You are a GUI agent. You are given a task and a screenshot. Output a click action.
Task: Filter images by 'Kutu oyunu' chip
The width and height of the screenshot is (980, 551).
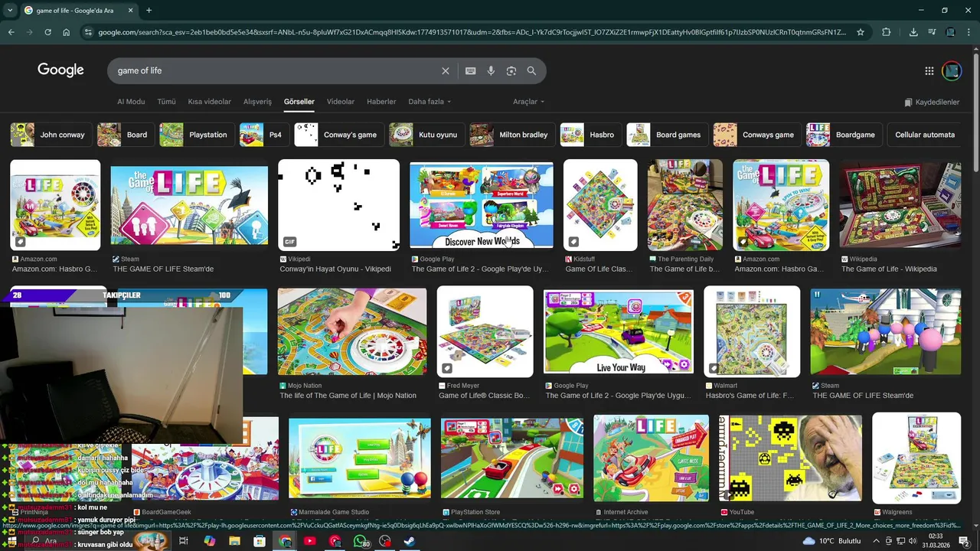click(426, 135)
